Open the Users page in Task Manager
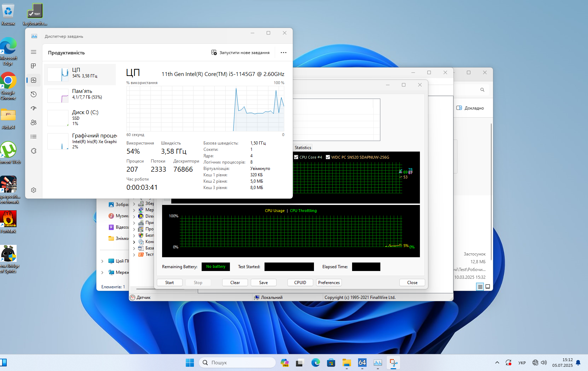The image size is (588, 371). click(34, 123)
